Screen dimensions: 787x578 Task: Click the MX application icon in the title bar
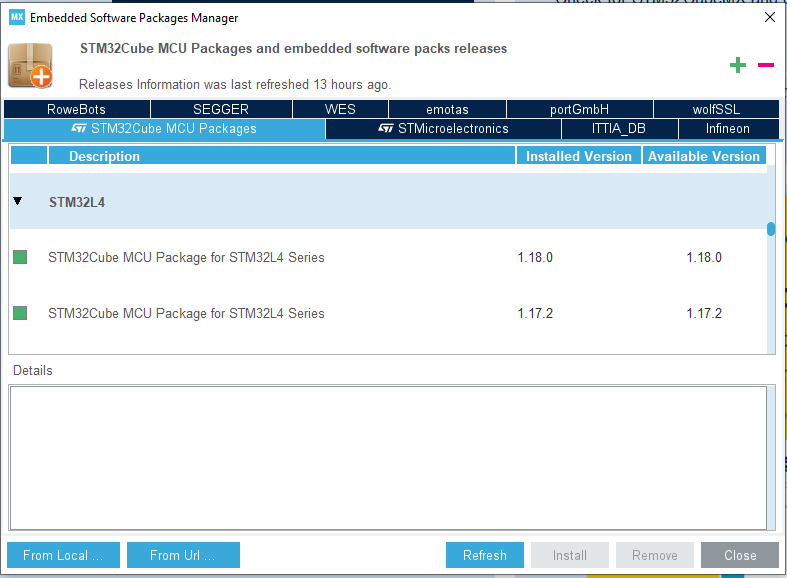pos(17,17)
